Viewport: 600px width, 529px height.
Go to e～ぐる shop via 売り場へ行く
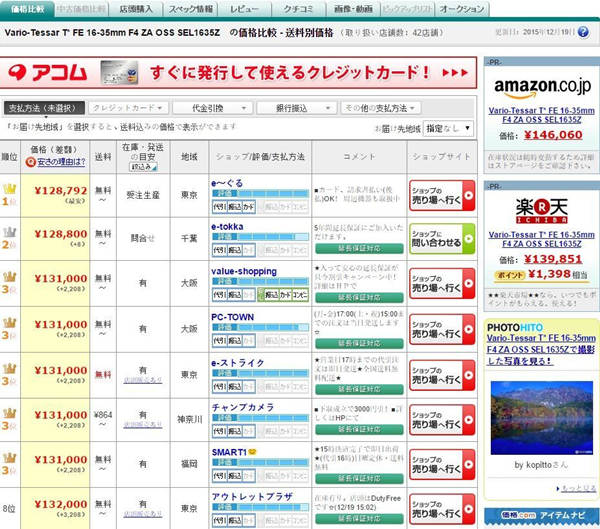(x=442, y=195)
